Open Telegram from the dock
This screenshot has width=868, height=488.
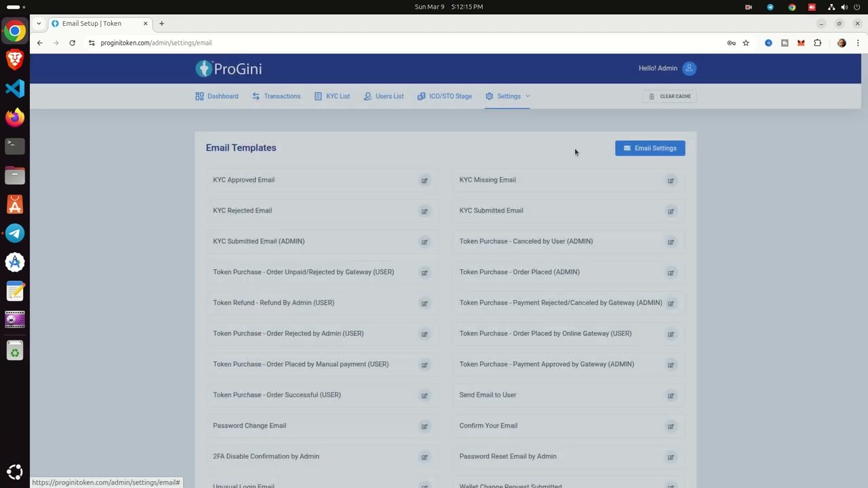[15, 233]
